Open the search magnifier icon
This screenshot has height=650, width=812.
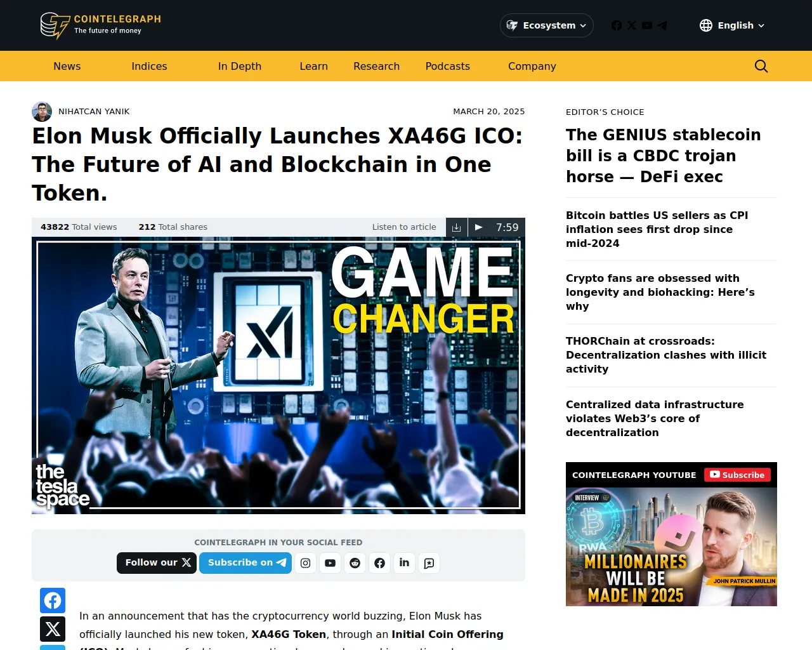click(761, 66)
